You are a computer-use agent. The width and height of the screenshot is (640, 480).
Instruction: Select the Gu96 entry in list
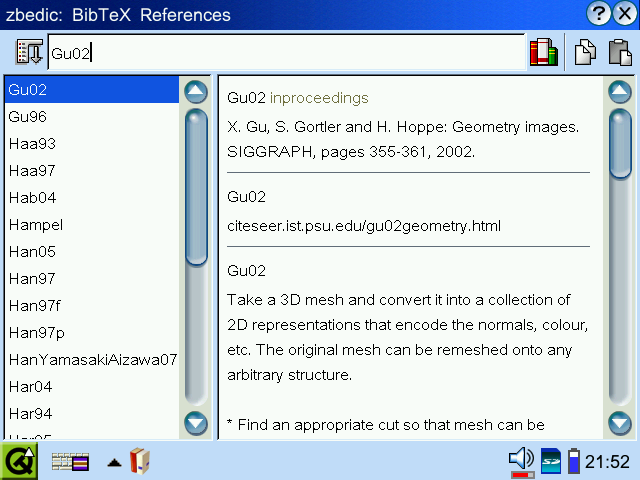[x=27, y=116]
